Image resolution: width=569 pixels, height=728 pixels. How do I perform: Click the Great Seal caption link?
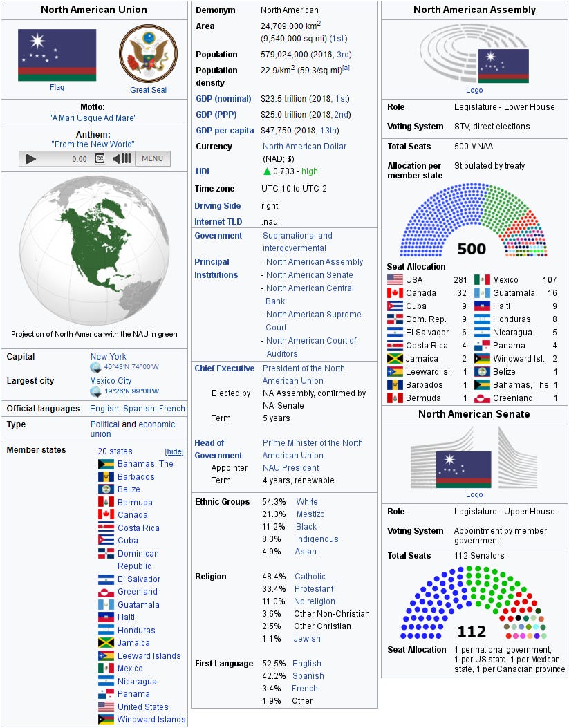(148, 90)
